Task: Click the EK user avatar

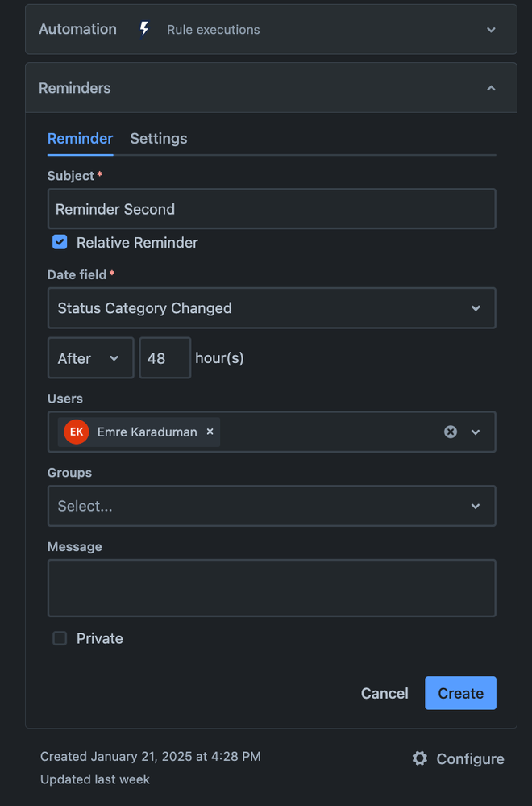Action: point(77,432)
